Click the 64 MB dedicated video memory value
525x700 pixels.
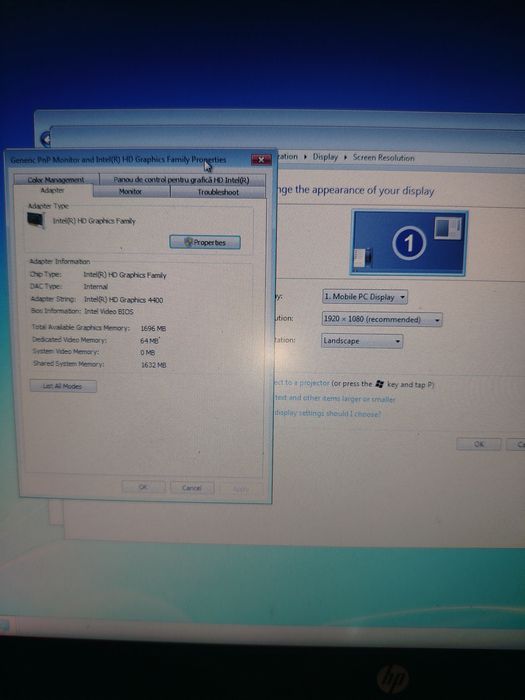pyautogui.click(x=150, y=341)
